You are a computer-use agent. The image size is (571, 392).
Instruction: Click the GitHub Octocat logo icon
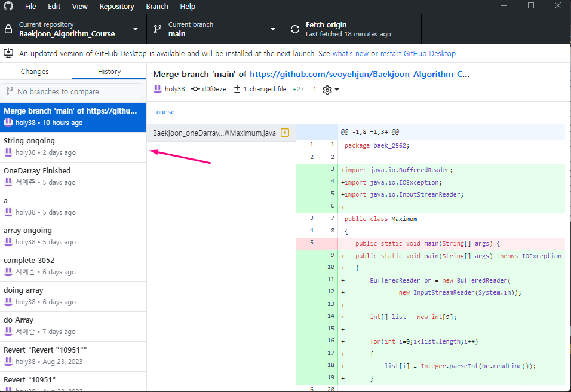point(8,6)
